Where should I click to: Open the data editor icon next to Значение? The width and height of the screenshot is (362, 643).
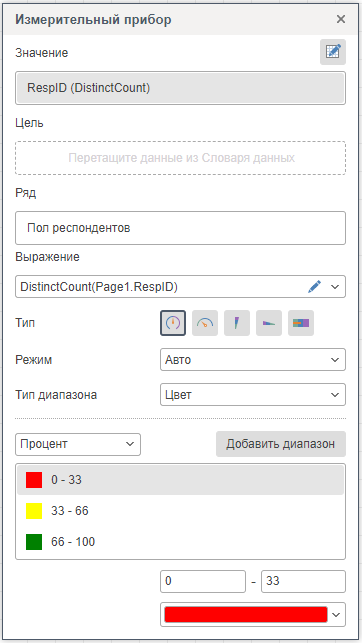333,52
